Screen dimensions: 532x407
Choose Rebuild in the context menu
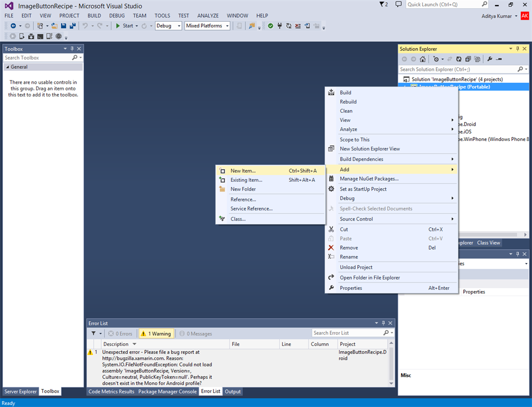[x=392, y=102]
